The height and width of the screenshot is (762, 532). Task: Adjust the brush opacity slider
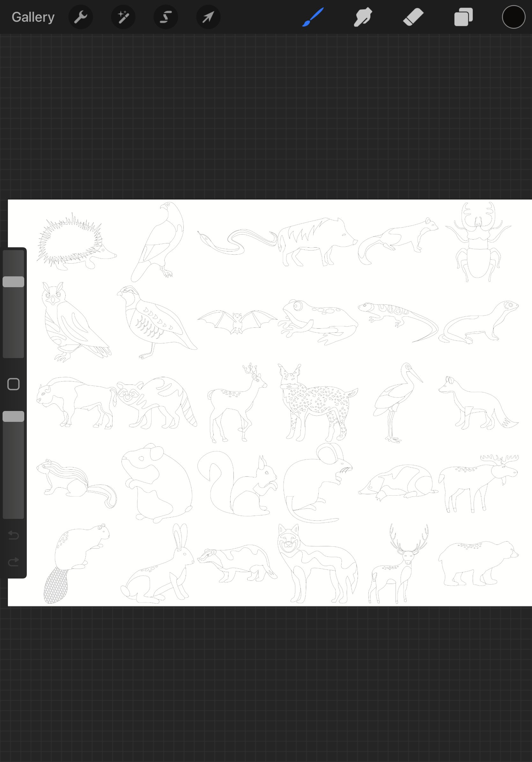13,464
